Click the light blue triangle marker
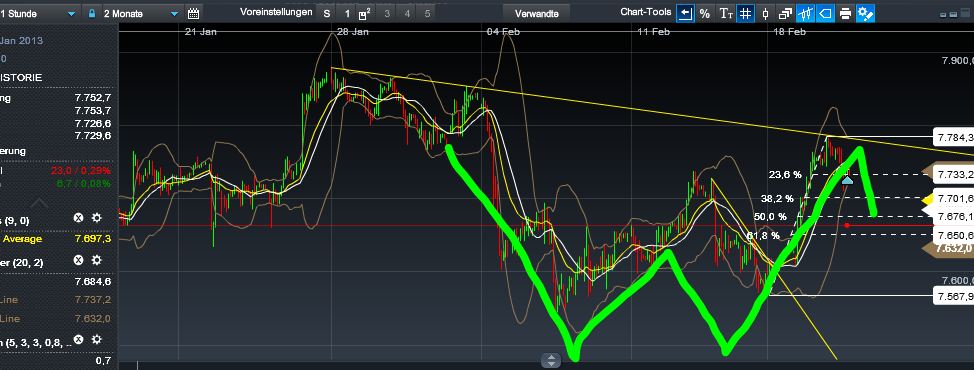Viewport: 974px width, 370px height. pyautogui.click(x=847, y=180)
